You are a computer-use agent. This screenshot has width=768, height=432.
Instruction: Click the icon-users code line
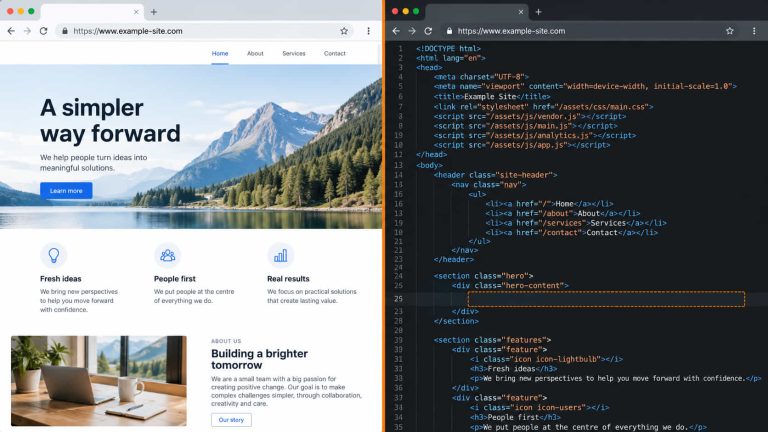click(x=539, y=408)
